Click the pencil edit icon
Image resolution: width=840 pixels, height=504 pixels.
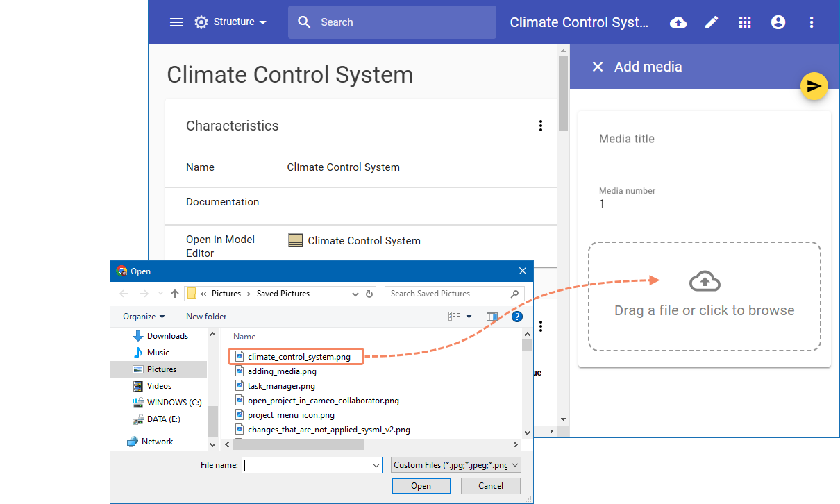point(712,22)
